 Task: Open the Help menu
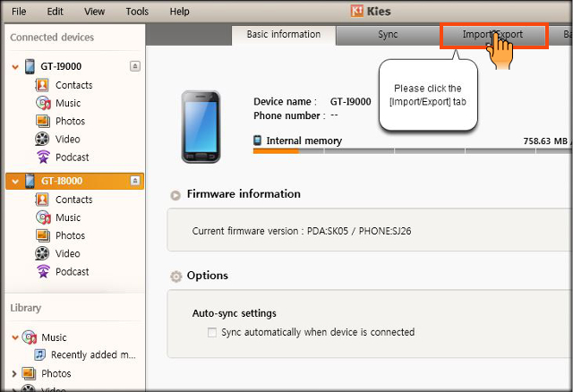179,12
